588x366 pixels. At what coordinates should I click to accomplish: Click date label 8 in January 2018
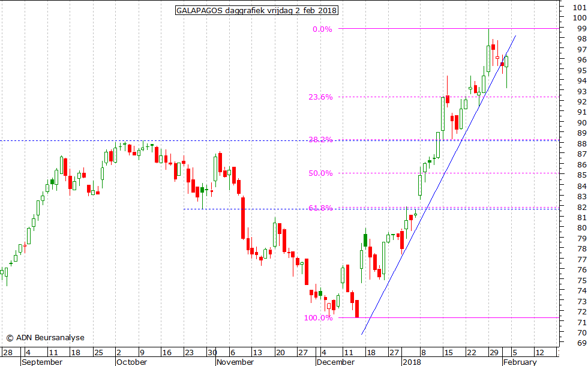[424, 353]
